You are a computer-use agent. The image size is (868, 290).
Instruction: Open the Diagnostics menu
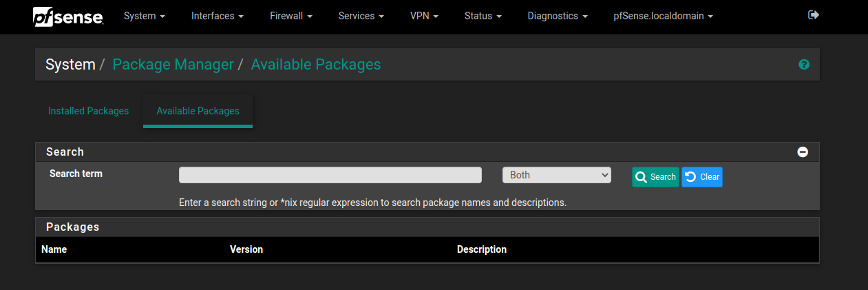point(558,15)
